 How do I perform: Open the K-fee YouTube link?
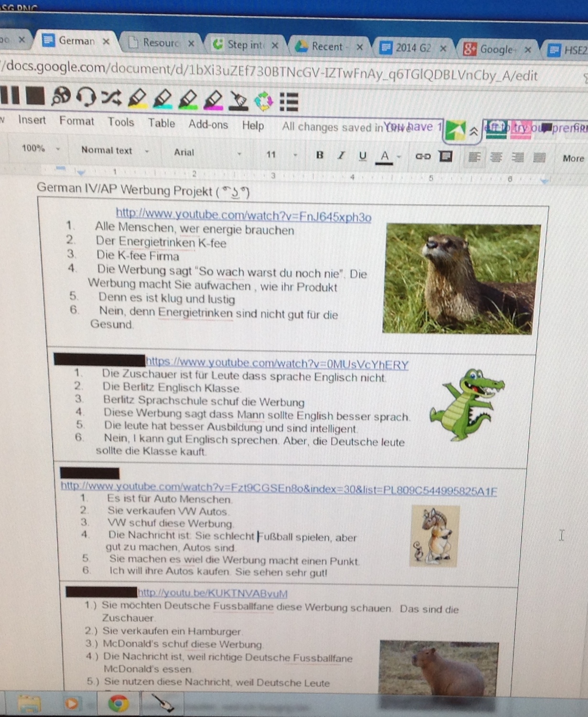243,216
